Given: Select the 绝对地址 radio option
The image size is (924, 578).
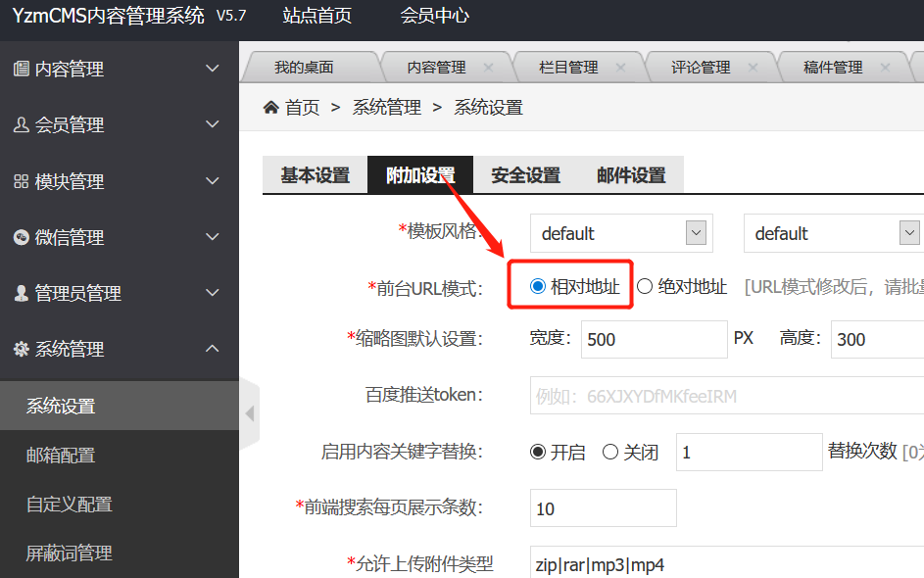Looking at the screenshot, I should coord(645,287).
